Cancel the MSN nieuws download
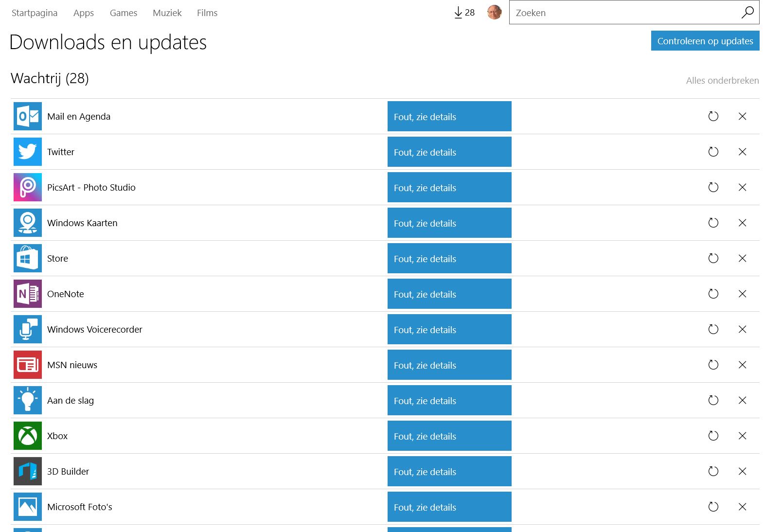The width and height of the screenshot is (764, 532). pyautogui.click(x=743, y=365)
